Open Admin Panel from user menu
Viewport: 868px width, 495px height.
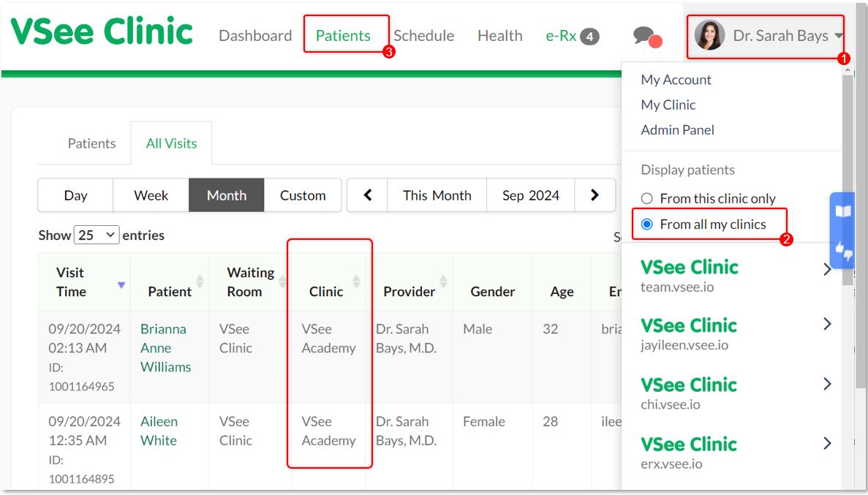pos(678,129)
